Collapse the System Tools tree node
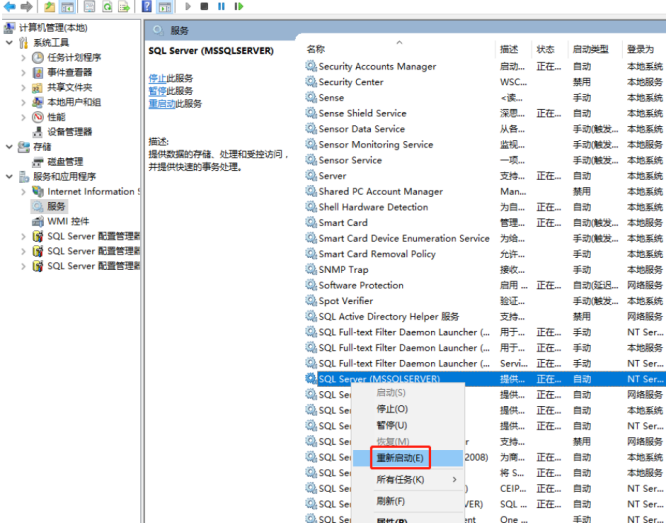 [x=9, y=42]
